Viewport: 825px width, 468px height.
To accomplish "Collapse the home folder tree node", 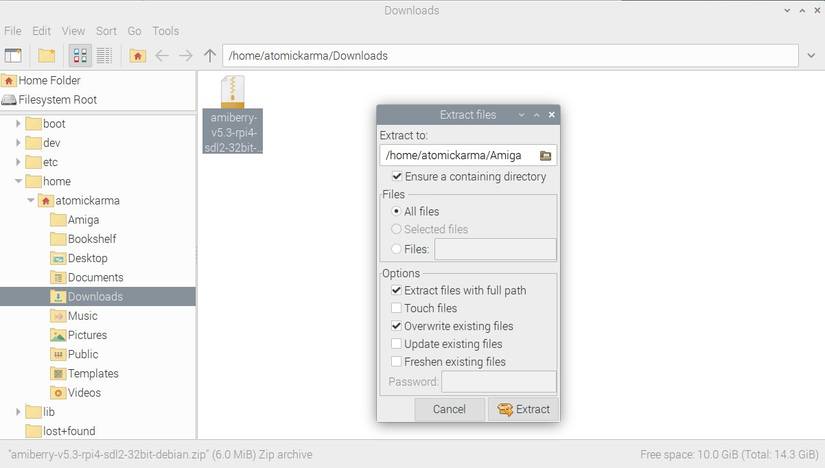I will 18,181.
